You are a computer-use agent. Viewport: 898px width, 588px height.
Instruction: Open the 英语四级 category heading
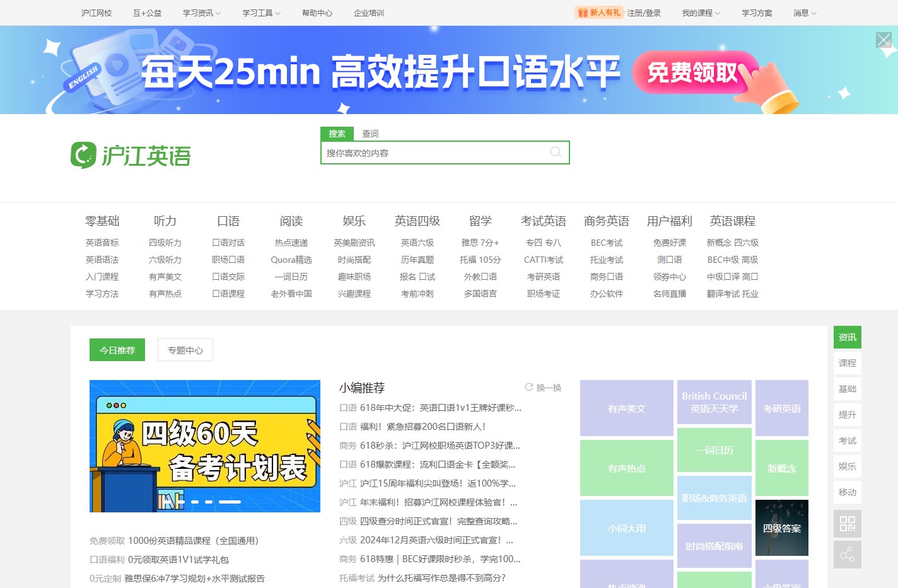[417, 221]
